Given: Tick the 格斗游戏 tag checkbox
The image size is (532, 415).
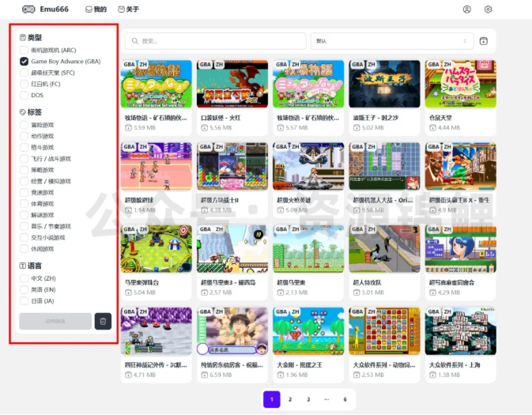Looking at the screenshot, I should tap(24, 147).
